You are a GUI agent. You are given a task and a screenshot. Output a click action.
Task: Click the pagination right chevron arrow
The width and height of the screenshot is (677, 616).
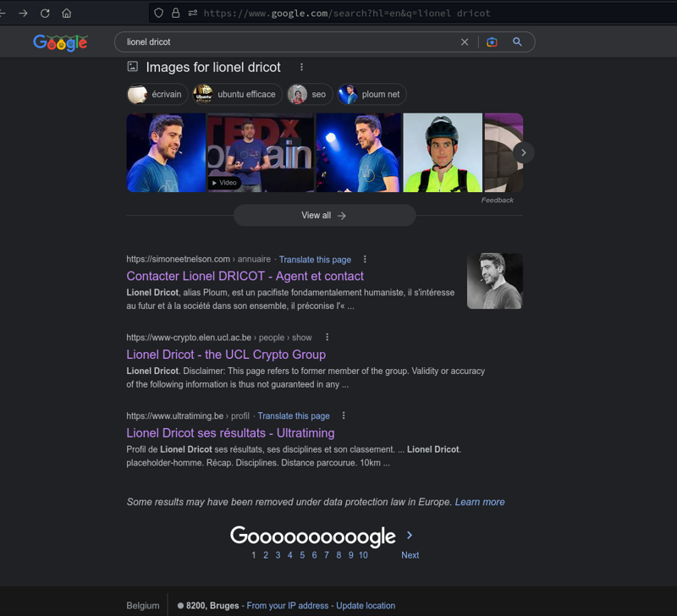(x=410, y=536)
